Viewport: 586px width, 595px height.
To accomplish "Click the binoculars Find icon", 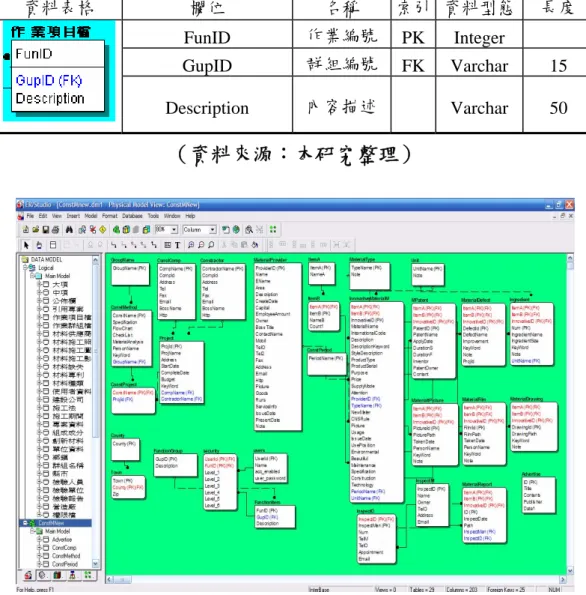I will [69, 229].
